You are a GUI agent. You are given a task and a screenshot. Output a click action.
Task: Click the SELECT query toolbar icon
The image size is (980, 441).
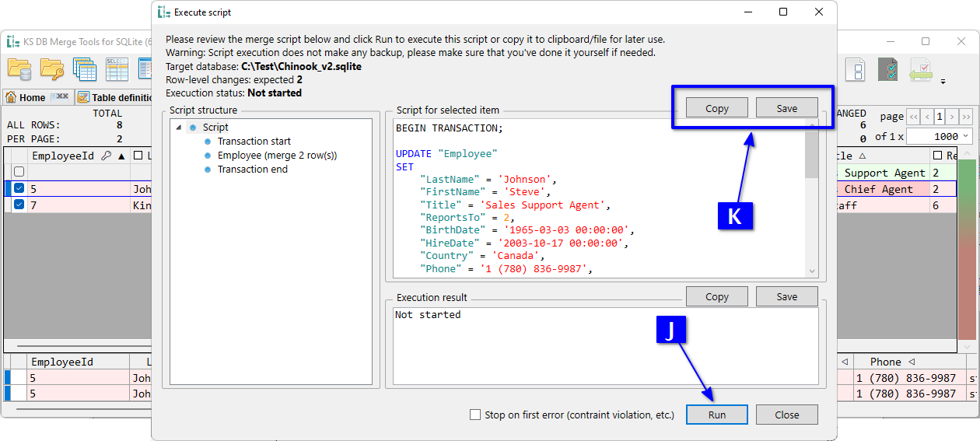coord(117,70)
